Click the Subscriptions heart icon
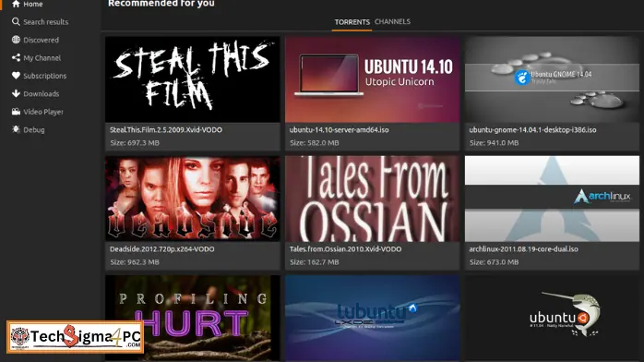Screen dimensions: 644x362 pos(16,76)
